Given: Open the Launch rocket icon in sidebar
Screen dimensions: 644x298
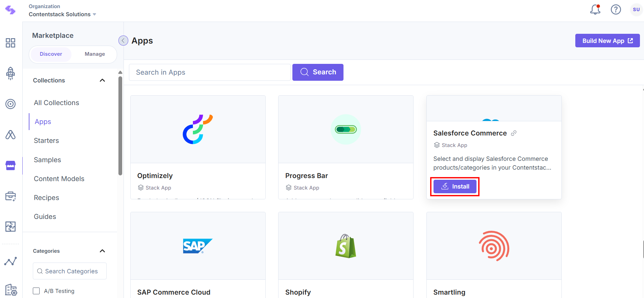Looking at the screenshot, I should point(10,73).
